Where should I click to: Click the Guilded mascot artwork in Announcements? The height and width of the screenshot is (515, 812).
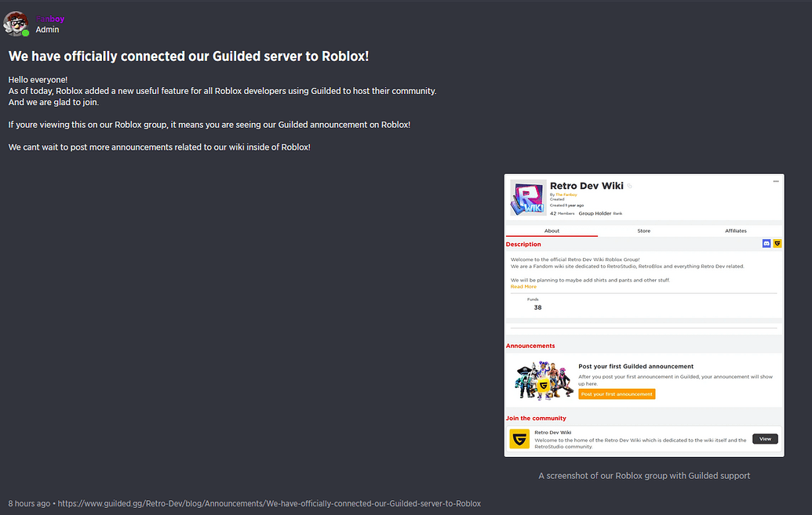pyautogui.click(x=543, y=379)
